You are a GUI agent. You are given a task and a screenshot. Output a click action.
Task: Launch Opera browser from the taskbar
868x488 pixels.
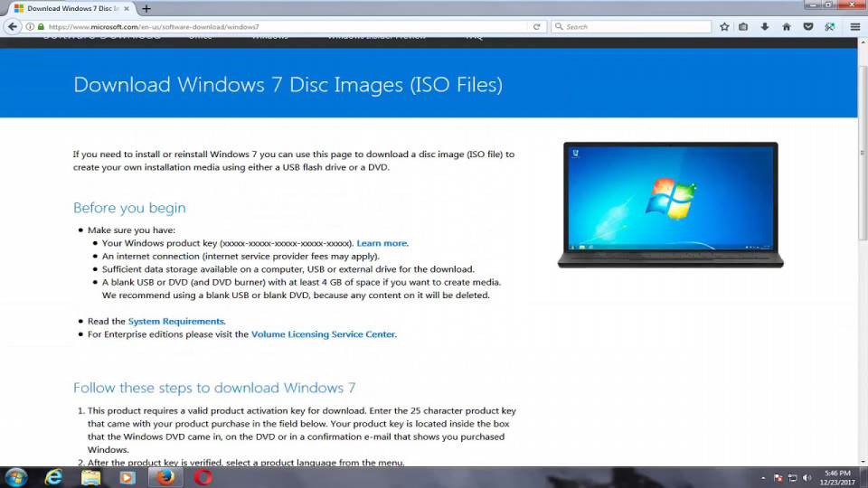[x=203, y=477]
